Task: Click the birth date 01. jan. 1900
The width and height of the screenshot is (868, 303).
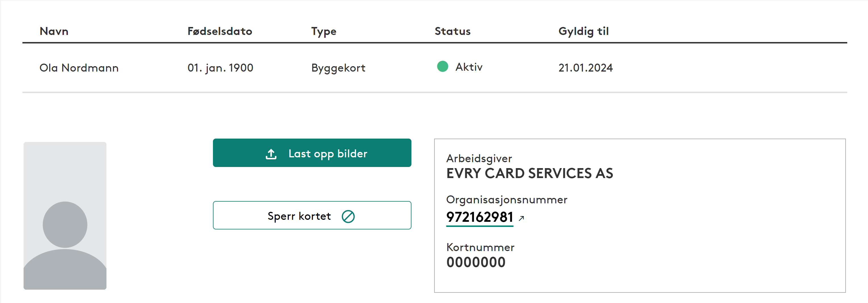Action: tap(220, 68)
